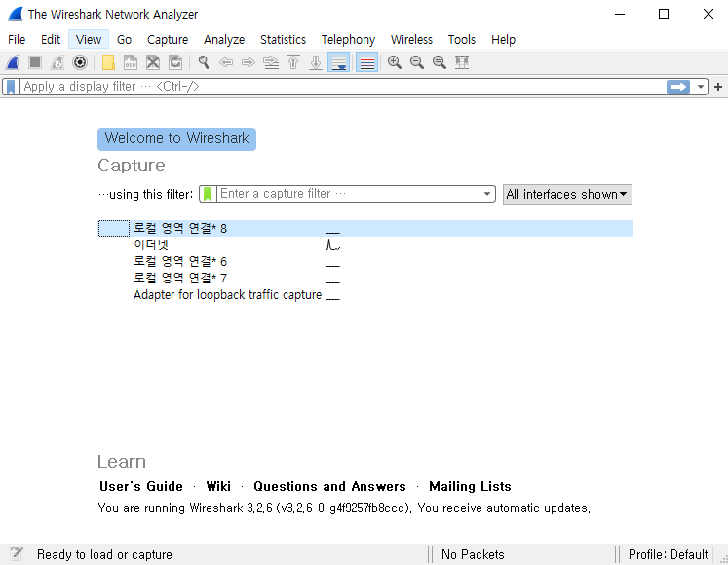Screen dimensions: 728x565
Task: Reset packet text to normal size
Action: pyautogui.click(x=440, y=62)
